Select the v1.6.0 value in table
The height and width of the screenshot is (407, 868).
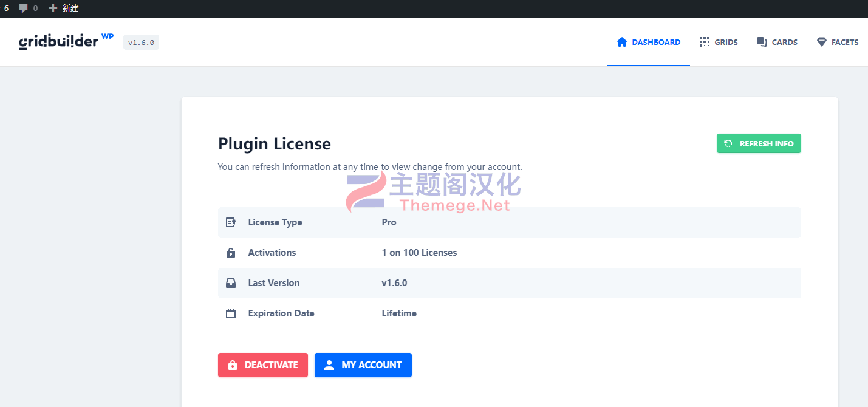tap(394, 283)
